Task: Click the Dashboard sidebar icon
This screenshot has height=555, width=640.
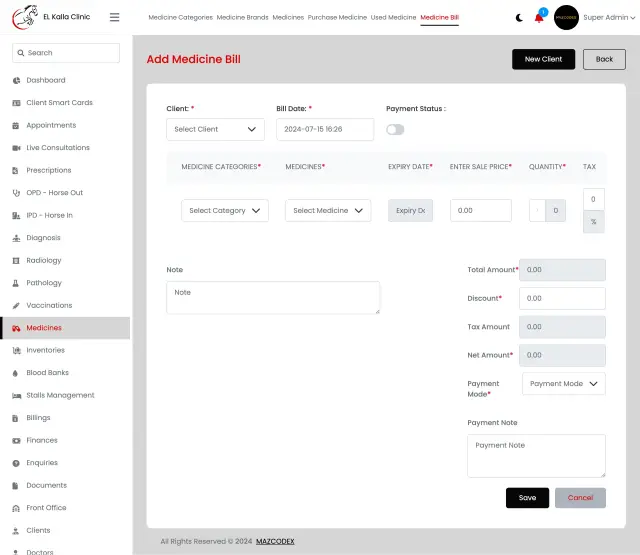Action: click(x=16, y=80)
